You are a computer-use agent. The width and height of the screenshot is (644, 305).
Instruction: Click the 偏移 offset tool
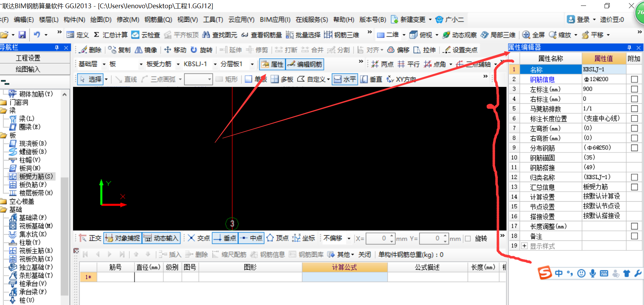398,50
